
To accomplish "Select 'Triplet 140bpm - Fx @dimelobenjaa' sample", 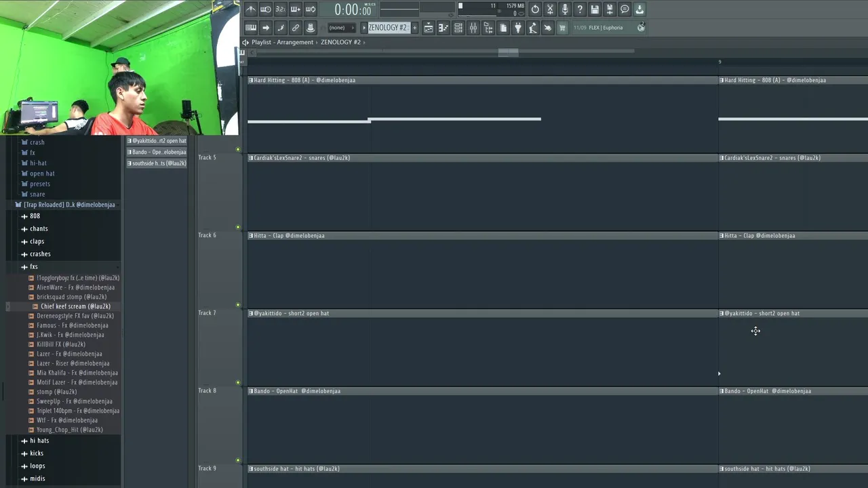I will [77, 411].
